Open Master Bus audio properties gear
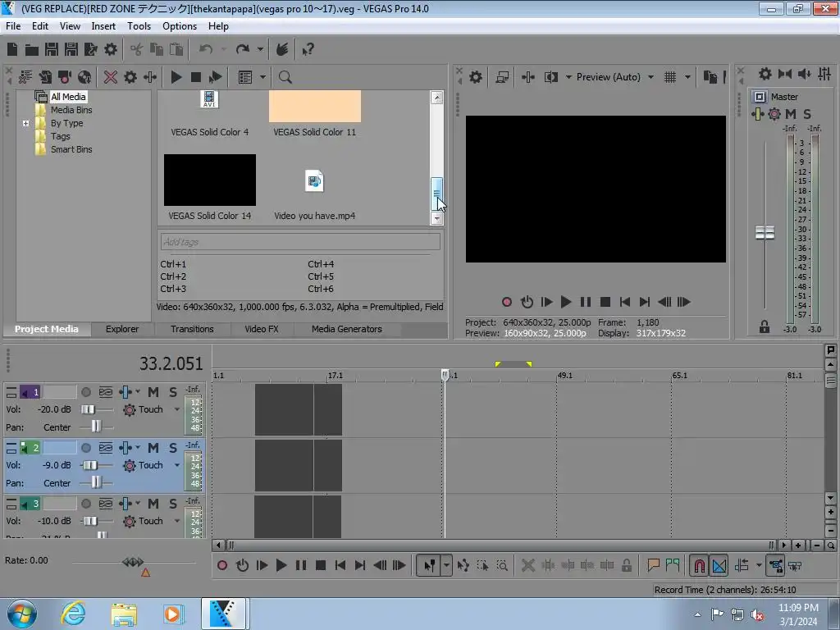The height and width of the screenshot is (630, 840). click(765, 74)
